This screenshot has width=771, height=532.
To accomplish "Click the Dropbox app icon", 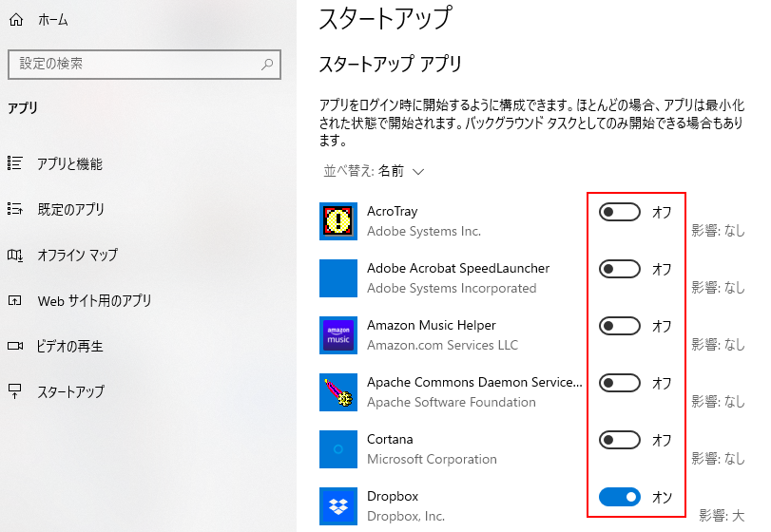I will [338, 505].
